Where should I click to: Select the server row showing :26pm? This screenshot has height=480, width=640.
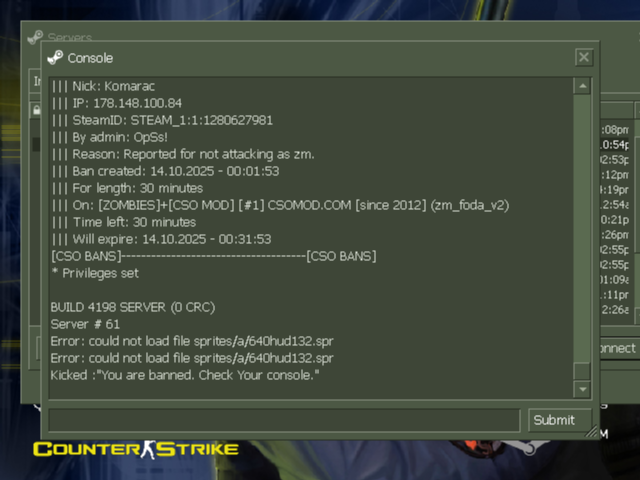[615, 235]
